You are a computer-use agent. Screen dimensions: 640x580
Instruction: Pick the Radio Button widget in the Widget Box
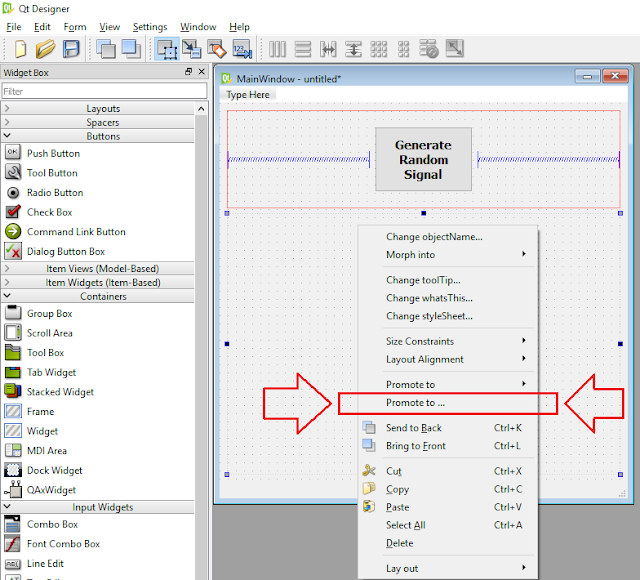55,193
